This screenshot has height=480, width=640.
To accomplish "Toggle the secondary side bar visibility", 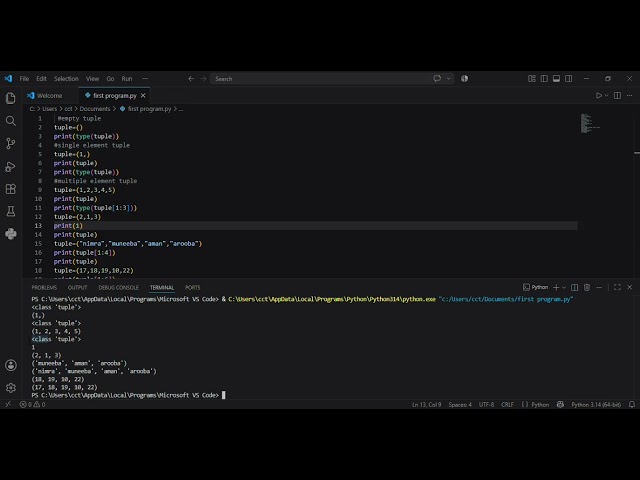I will coord(569,78).
